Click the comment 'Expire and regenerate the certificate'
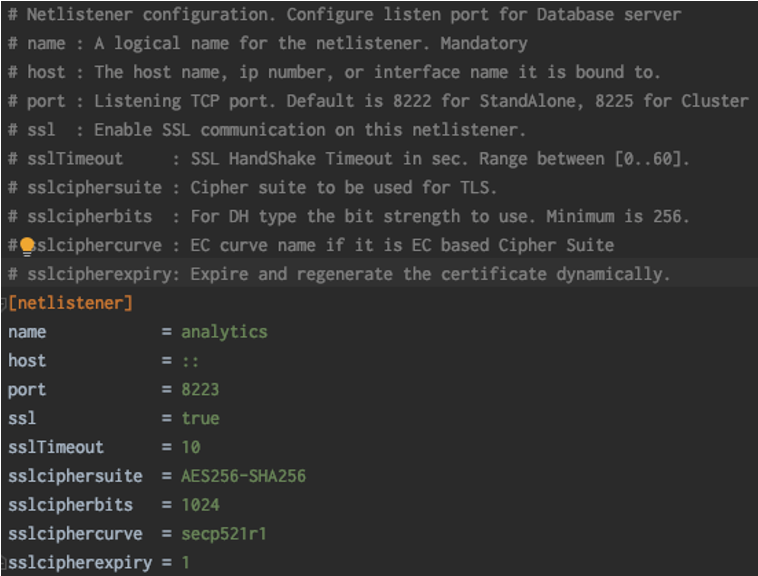This screenshot has height=576, width=758. click(339, 274)
